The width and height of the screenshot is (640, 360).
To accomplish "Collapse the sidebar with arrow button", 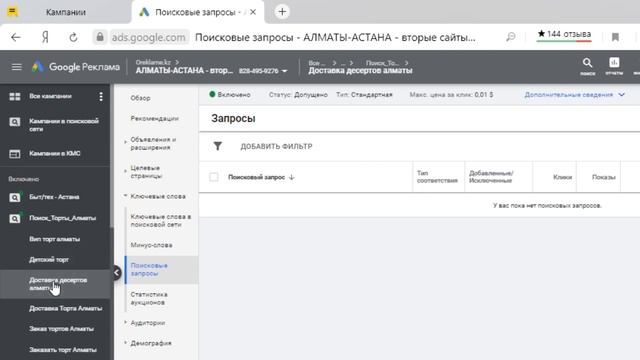I will pos(117,273).
